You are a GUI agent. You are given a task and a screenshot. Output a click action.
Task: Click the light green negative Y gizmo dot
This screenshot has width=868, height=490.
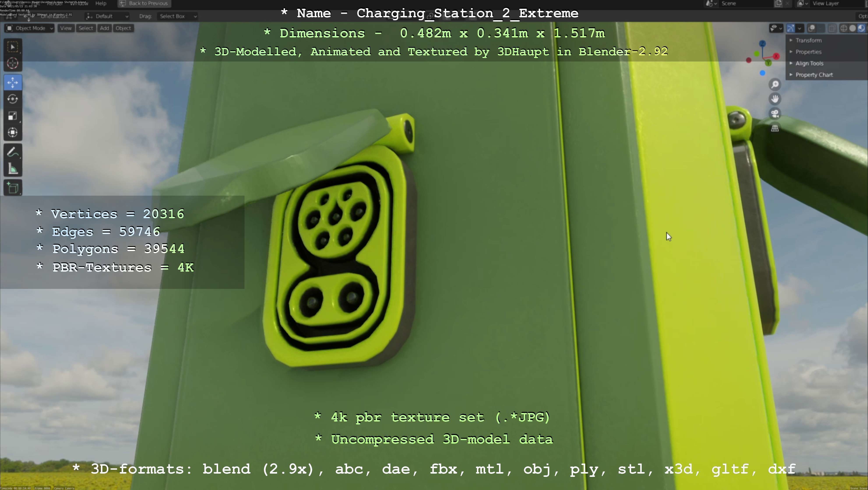coord(757,54)
